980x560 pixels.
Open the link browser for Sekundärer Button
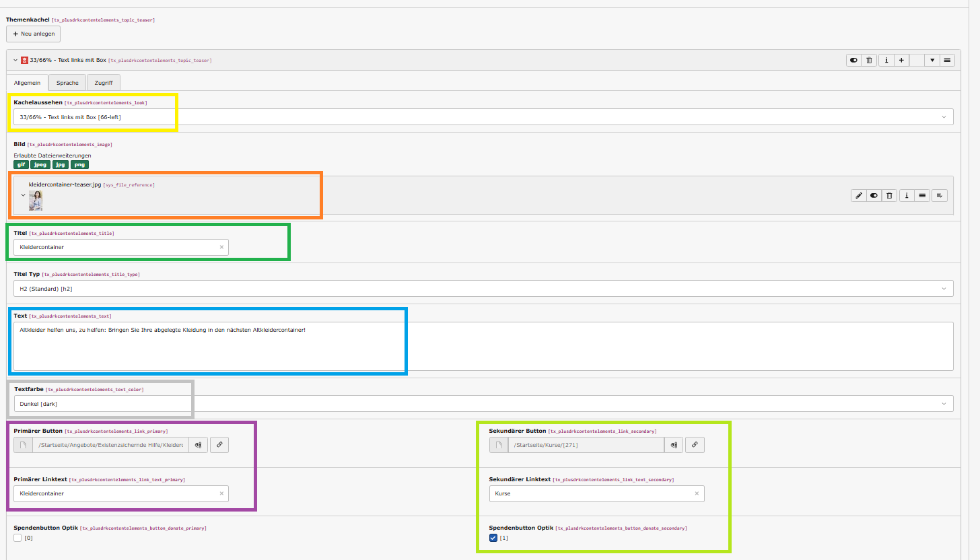tap(695, 445)
